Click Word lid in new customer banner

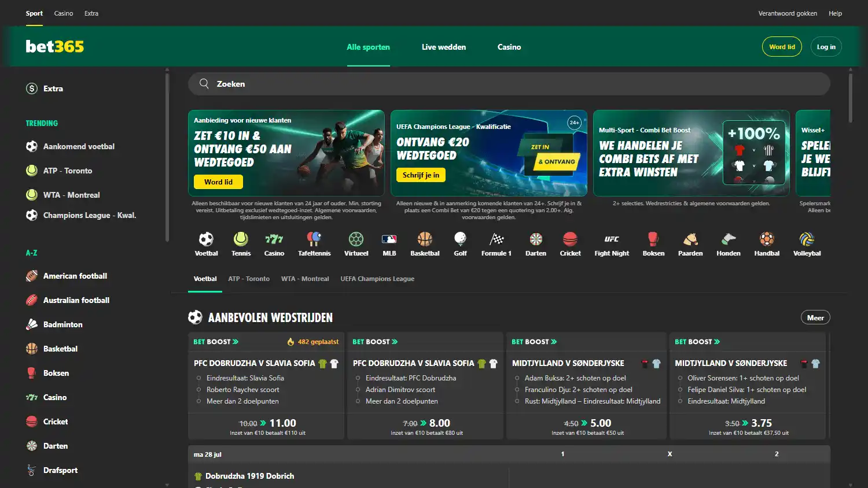(218, 182)
